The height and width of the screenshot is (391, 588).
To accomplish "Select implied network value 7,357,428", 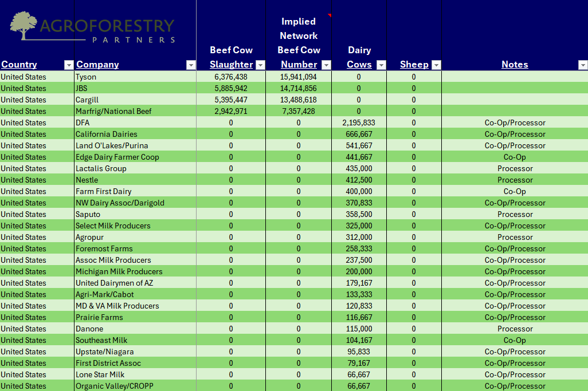I will point(299,111).
